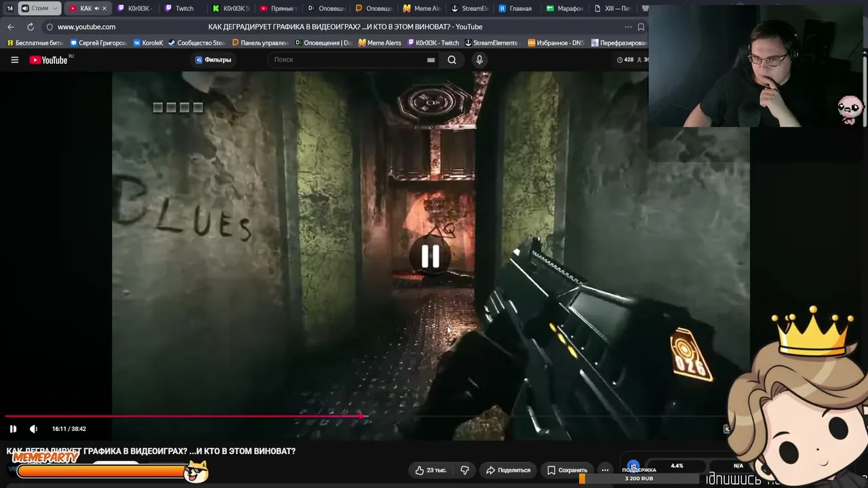Open the K0r0l3K - Twitch bookmark
Image resolution: width=868 pixels, height=488 pixels.
point(433,43)
